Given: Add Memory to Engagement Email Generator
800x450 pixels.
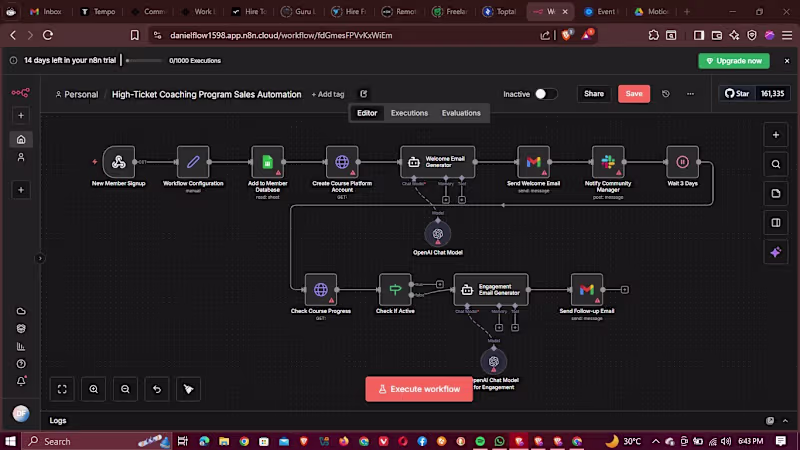Looking at the screenshot, I should tap(499, 328).
